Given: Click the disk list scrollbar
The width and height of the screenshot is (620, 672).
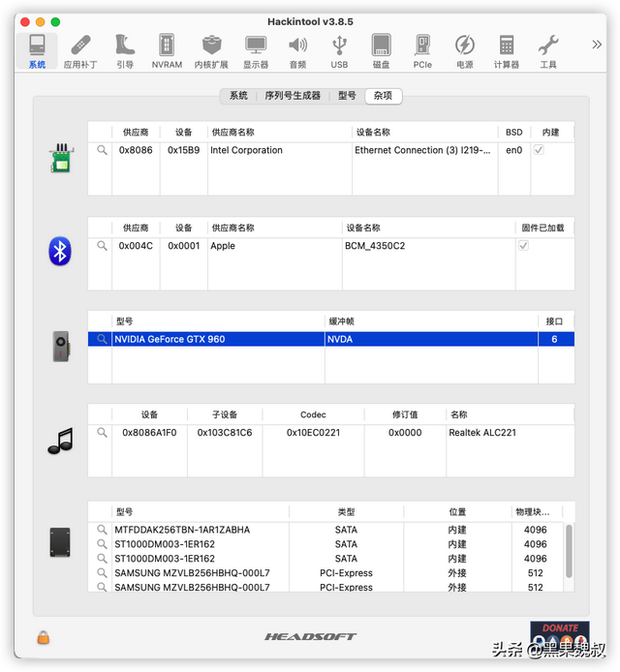Looking at the screenshot, I should [569, 551].
